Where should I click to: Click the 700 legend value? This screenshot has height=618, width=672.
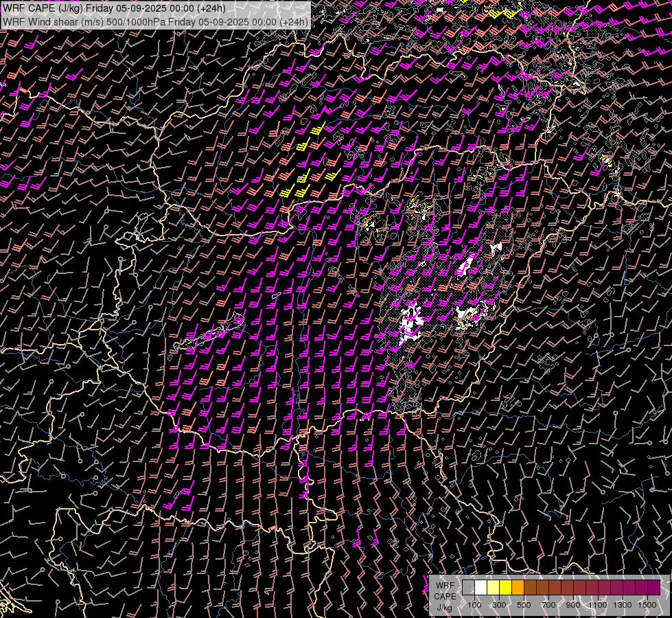coord(548,605)
